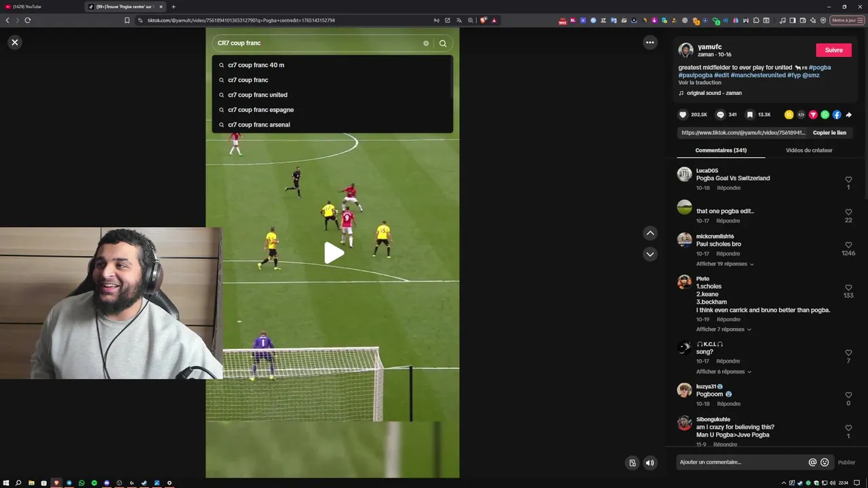Bookmark the video to favorites

[749, 115]
